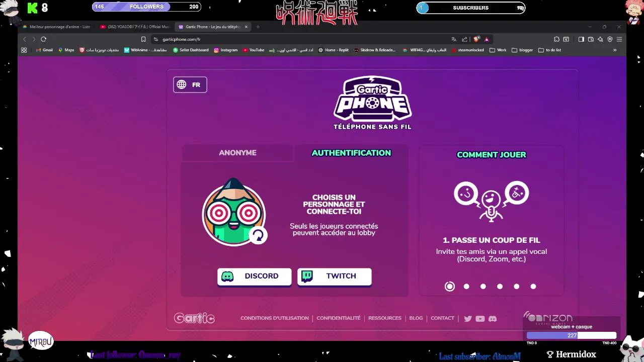Switch to the AUTHENTIFICATION tab
This screenshot has width=644, height=362.
tap(351, 153)
